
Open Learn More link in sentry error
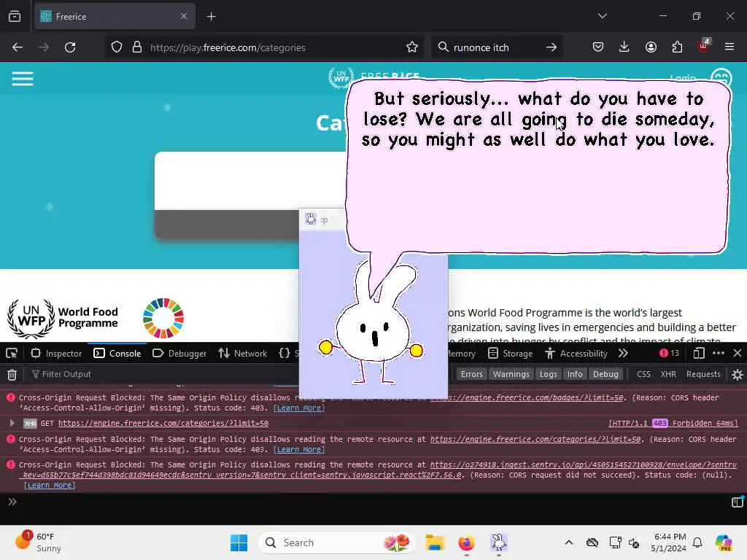point(50,485)
